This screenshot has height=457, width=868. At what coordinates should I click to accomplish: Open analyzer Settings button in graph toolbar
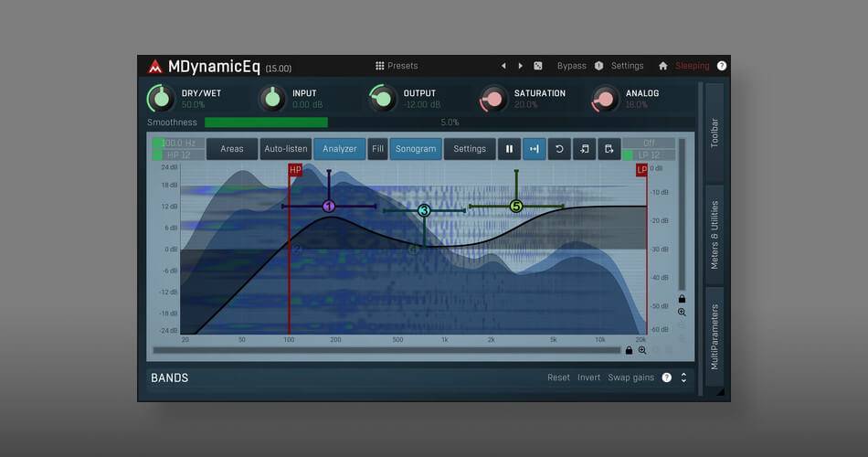(x=470, y=149)
